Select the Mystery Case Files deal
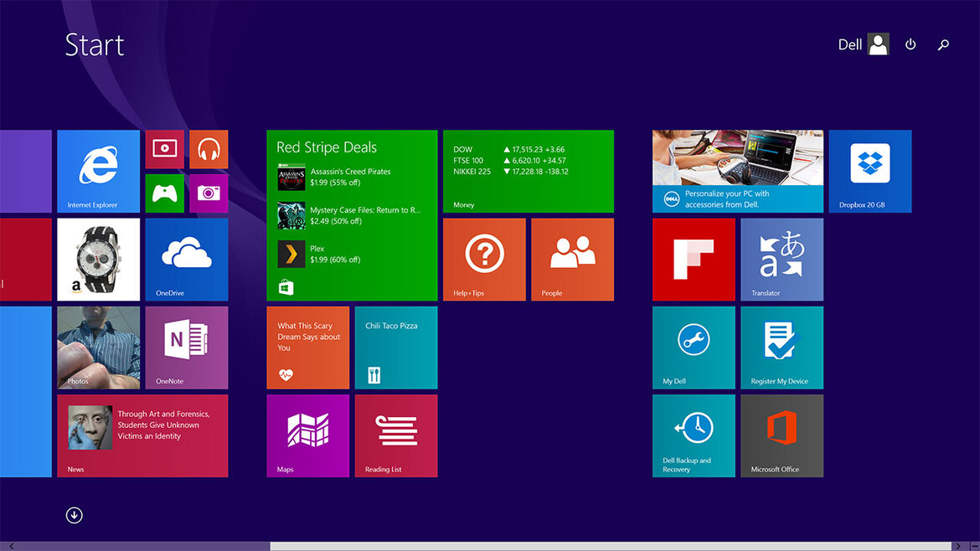The height and width of the screenshot is (551, 980). click(x=348, y=215)
